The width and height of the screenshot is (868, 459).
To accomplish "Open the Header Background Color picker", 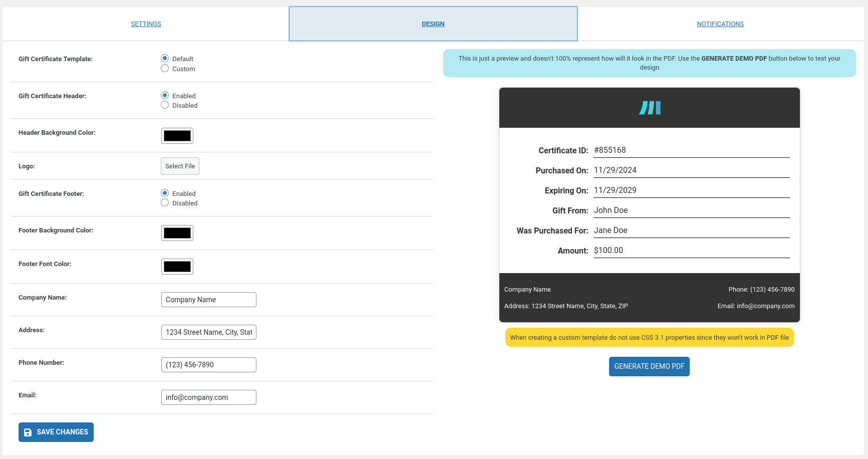I will click(177, 136).
